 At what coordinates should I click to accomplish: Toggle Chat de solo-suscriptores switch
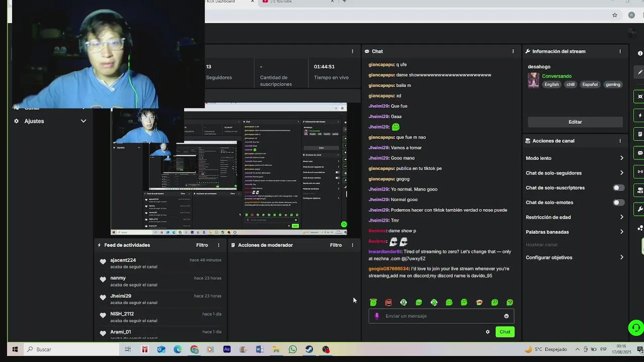[618, 188]
